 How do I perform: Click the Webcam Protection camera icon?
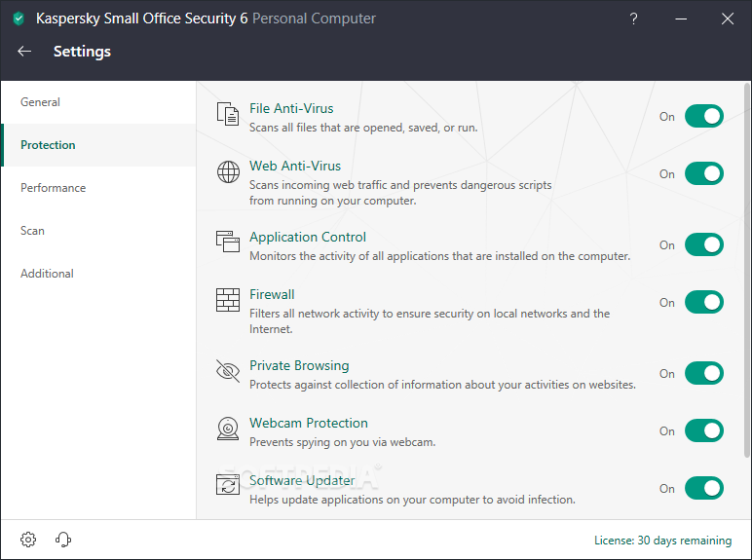click(228, 429)
